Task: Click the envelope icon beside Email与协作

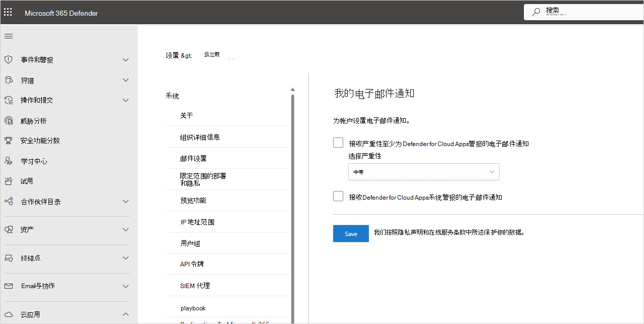Action: click(8, 286)
